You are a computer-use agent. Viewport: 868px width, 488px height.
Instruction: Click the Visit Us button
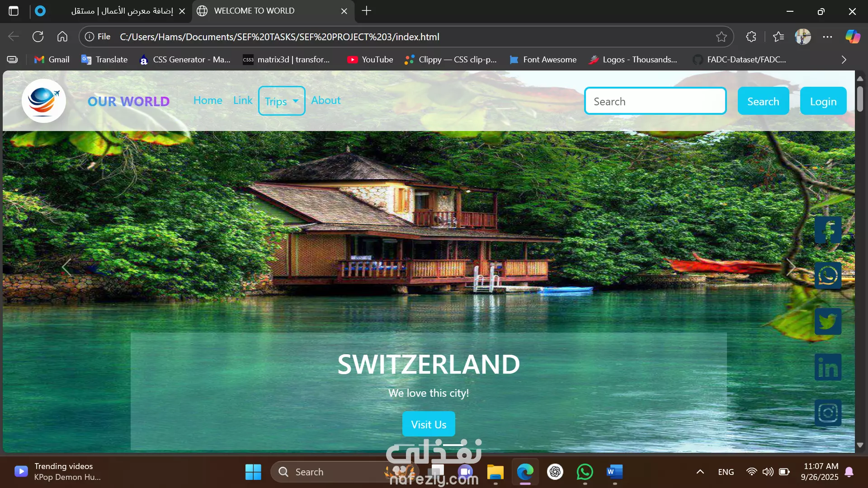click(x=428, y=424)
